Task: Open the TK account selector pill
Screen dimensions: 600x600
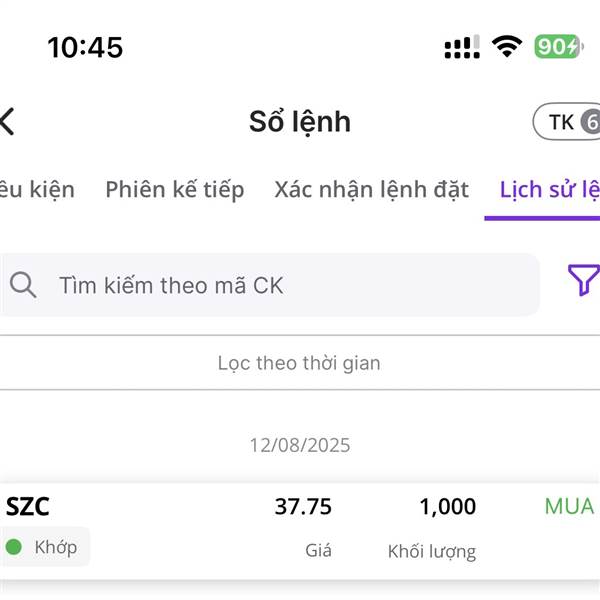Action: (x=566, y=121)
